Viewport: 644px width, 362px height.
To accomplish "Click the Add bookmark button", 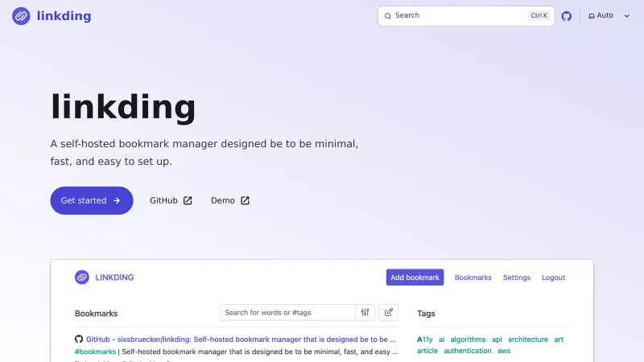I will [415, 278].
